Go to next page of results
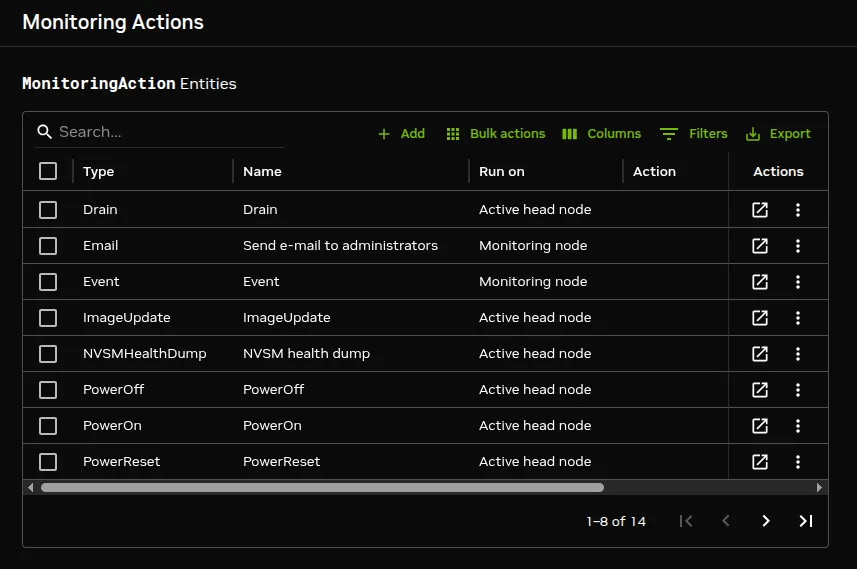Image resolution: width=857 pixels, height=569 pixels. [766, 521]
